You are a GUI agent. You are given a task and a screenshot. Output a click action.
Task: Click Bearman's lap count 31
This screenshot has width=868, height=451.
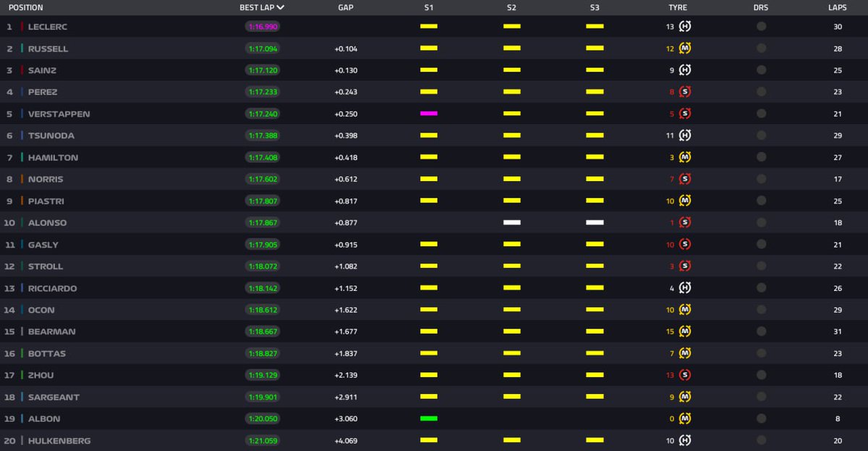click(837, 332)
